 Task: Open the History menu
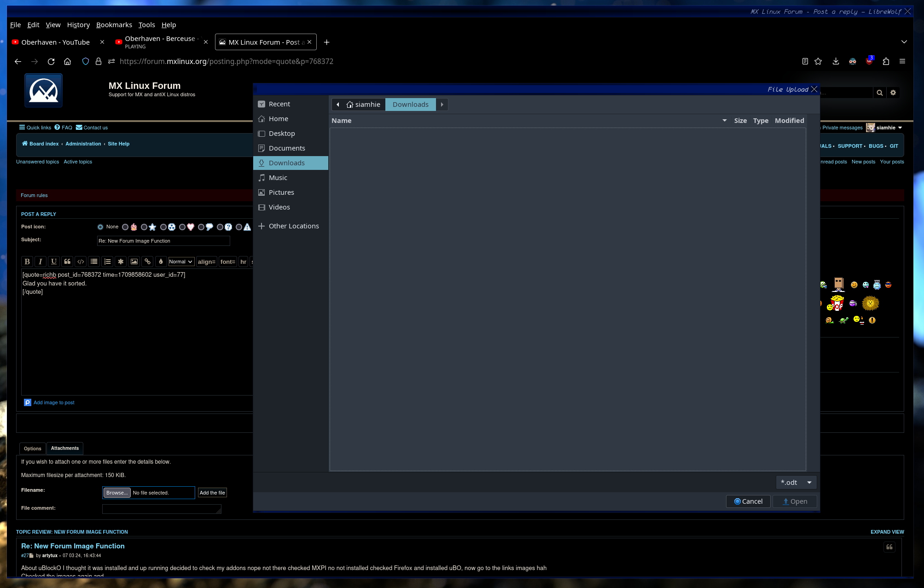pos(78,25)
